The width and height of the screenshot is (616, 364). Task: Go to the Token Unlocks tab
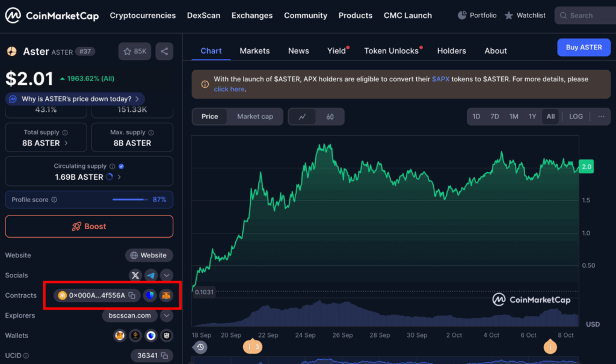click(x=391, y=51)
